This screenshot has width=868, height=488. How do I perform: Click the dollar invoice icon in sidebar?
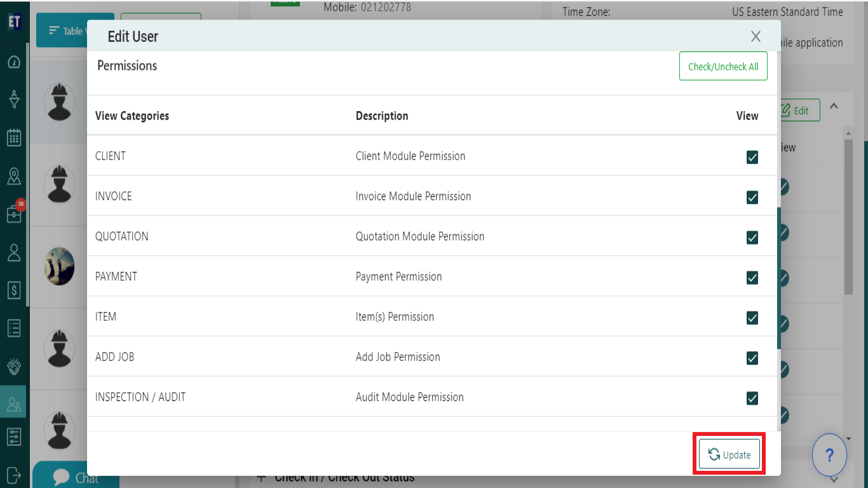14,290
